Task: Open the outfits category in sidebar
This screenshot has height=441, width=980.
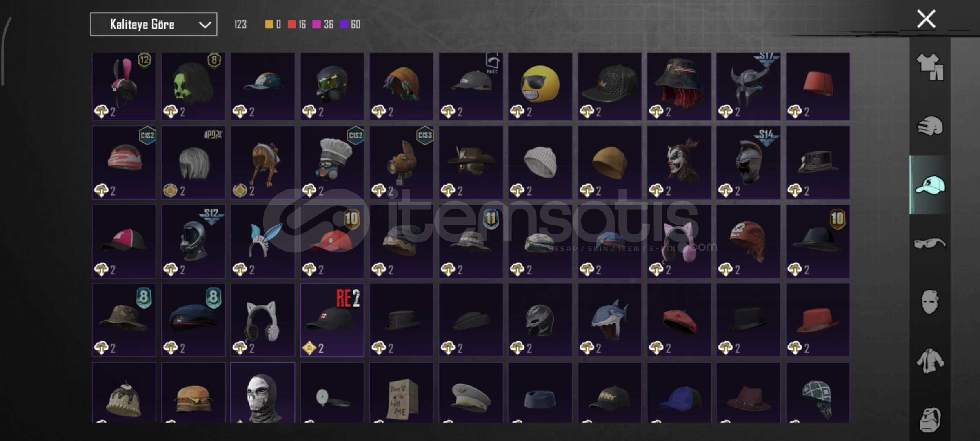Action: click(930, 67)
